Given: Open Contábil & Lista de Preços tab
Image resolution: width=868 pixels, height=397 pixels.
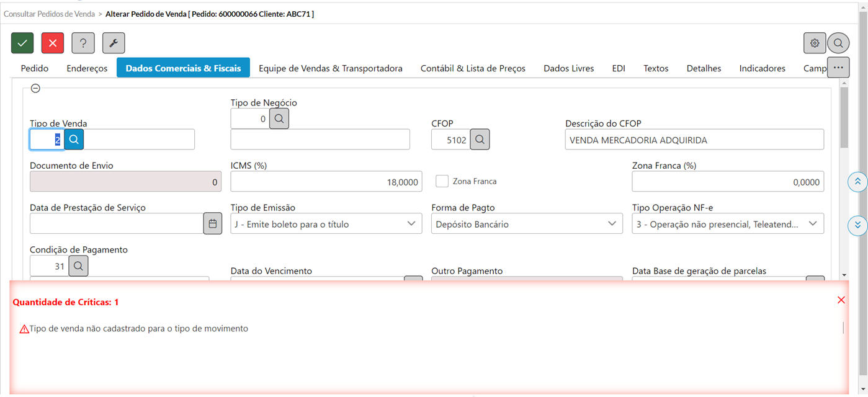Looking at the screenshot, I should [x=473, y=68].
